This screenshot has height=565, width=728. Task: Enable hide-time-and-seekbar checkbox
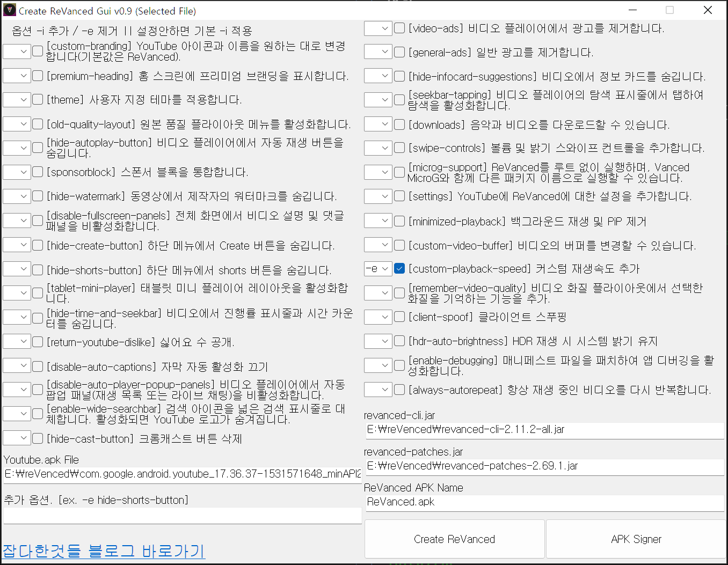[x=38, y=318]
